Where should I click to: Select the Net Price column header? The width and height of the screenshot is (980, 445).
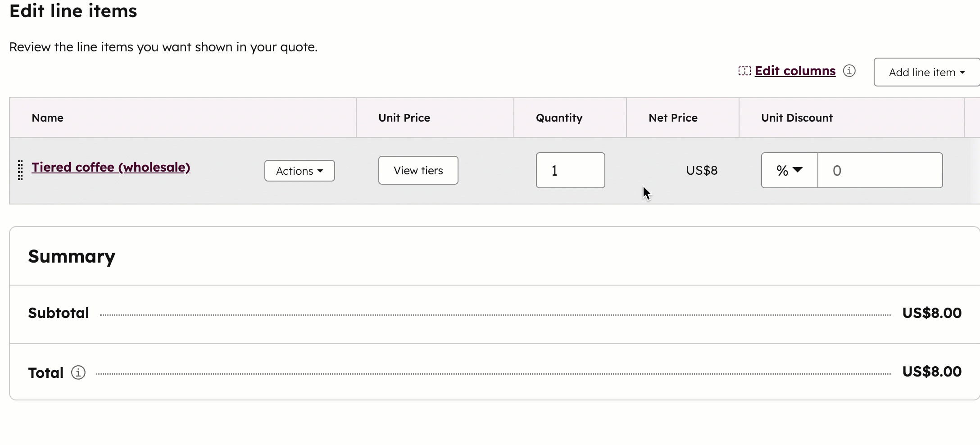tap(673, 118)
